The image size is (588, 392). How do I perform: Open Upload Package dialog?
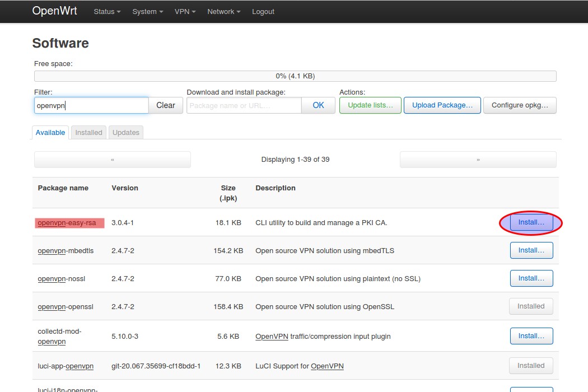[x=442, y=105]
